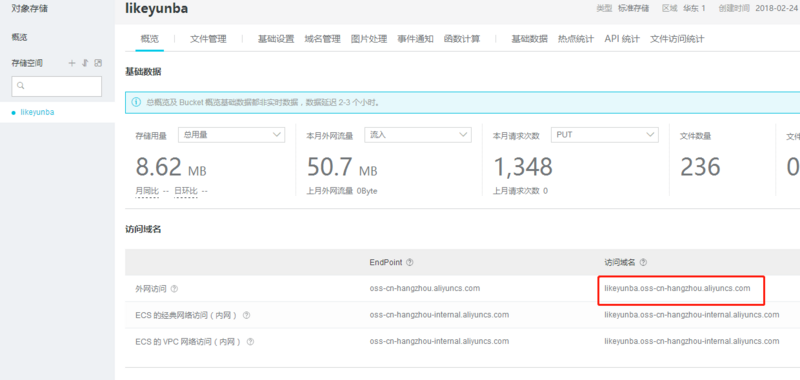This screenshot has height=380, width=800.
Task: Open the 事件通知 tab
Action: pyautogui.click(x=415, y=39)
